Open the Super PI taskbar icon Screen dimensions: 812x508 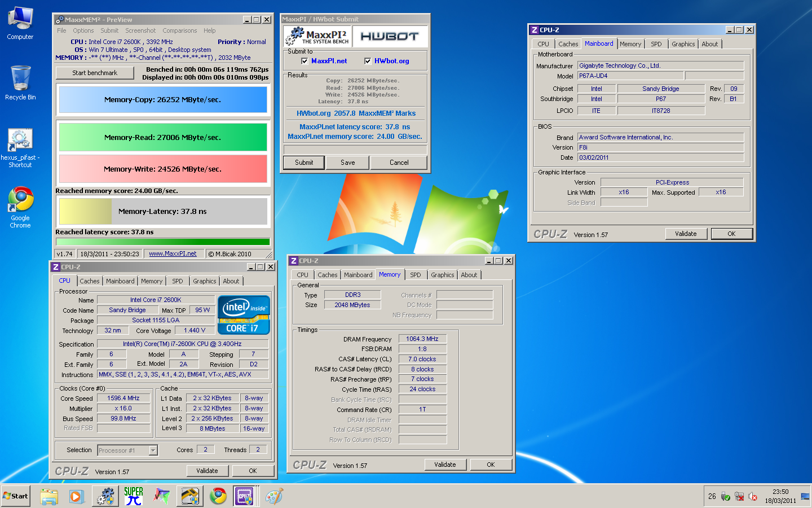[x=134, y=496]
